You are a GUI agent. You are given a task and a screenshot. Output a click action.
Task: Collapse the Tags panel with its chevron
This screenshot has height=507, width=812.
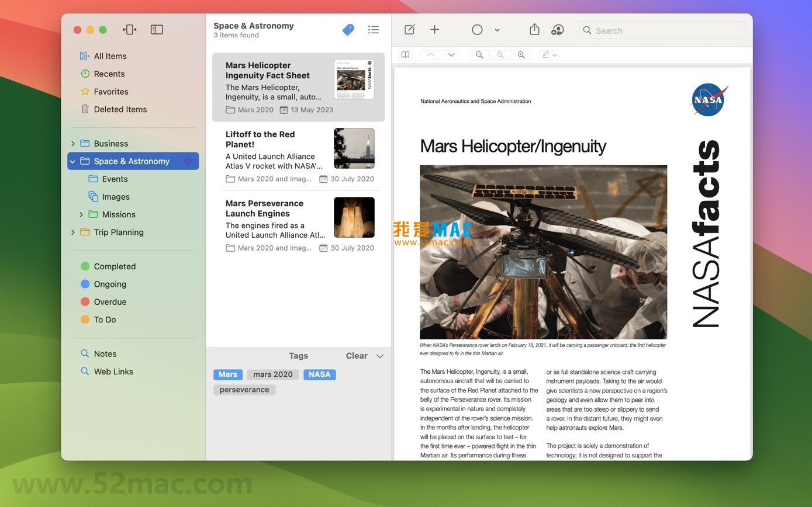pyautogui.click(x=380, y=356)
